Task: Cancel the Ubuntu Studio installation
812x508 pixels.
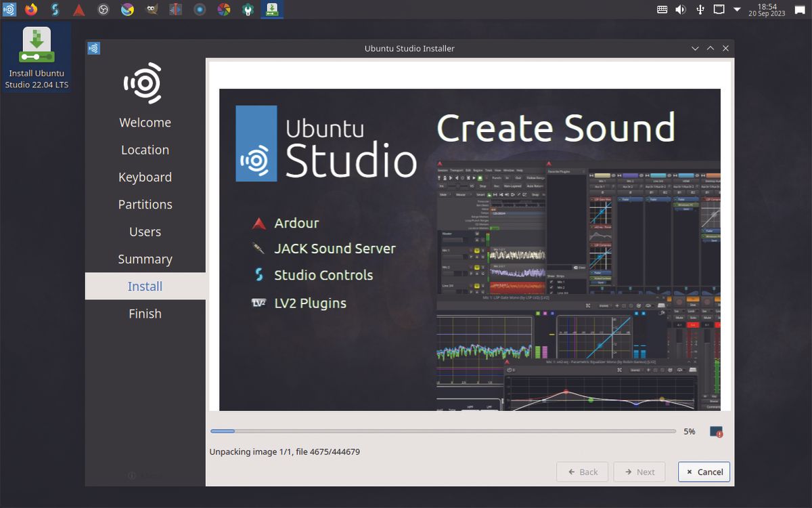Action: pos(704,471)
